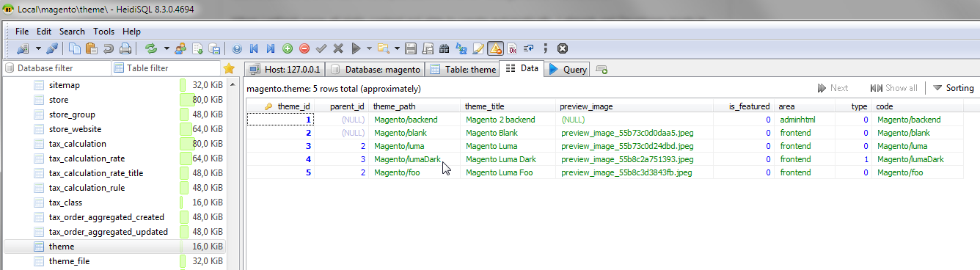Click the semicolon delimiter icon

click(x=546, y=48)
